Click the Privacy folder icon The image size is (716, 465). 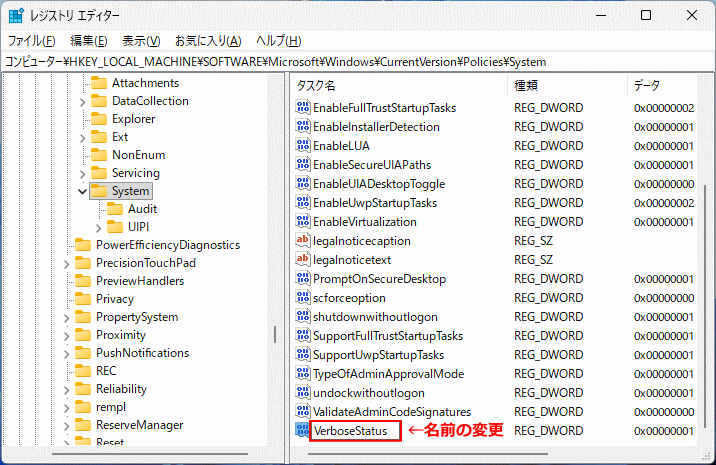pyautogui.click(x=83, y=299)
